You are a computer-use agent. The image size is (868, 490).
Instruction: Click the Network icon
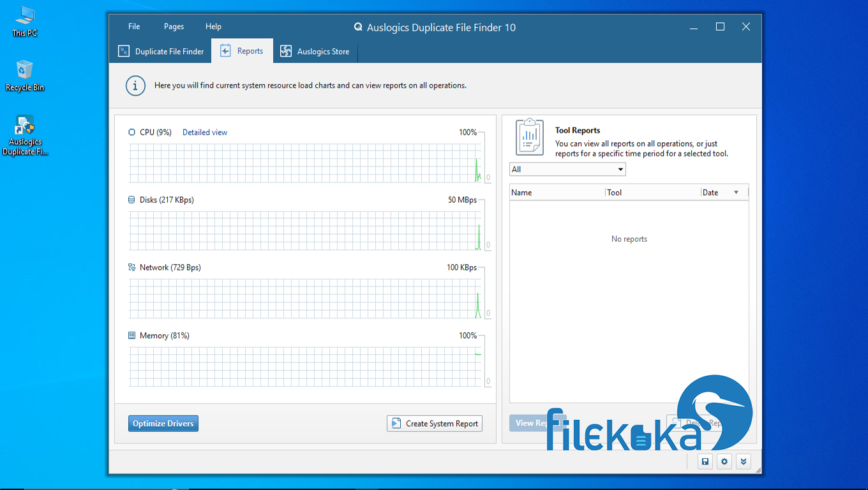(x=131, y=267)
